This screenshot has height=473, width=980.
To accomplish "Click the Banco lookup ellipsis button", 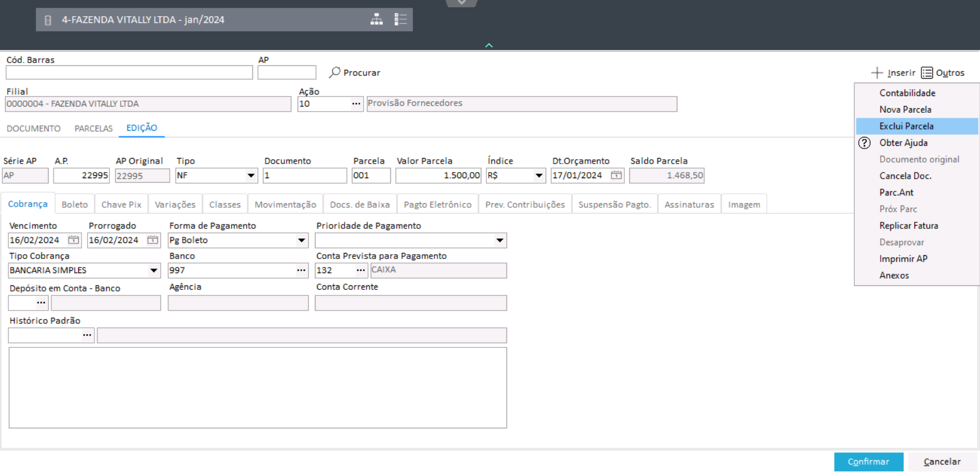I will [301, 270].
